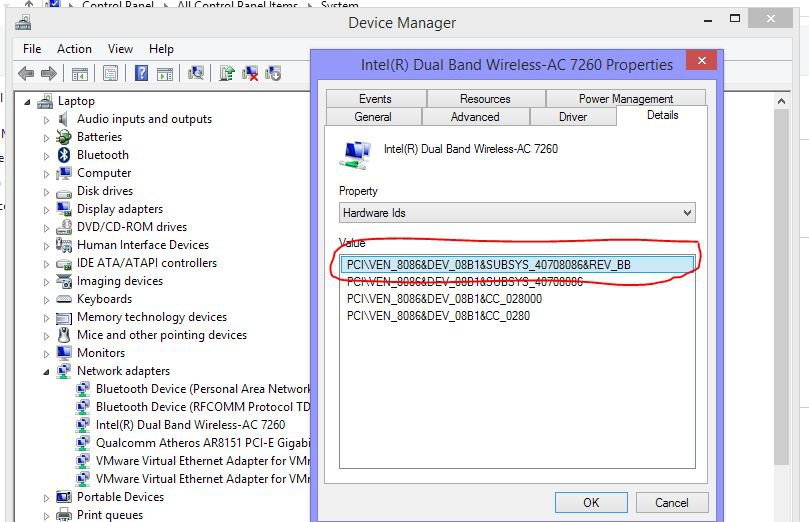Switch to the Power Management tab

pyautogui.click(x=626, y=99)
